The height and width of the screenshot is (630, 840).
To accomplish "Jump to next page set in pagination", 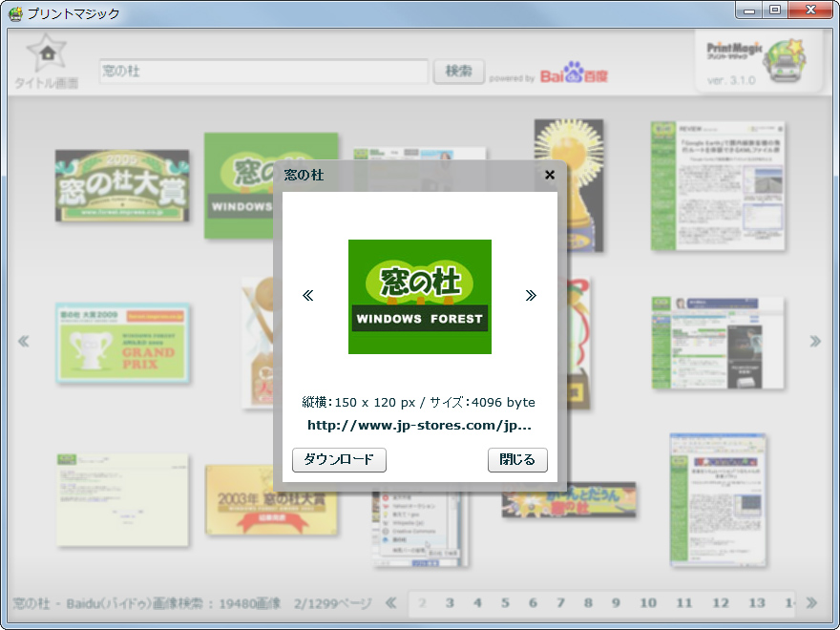I will click(811, 602).
